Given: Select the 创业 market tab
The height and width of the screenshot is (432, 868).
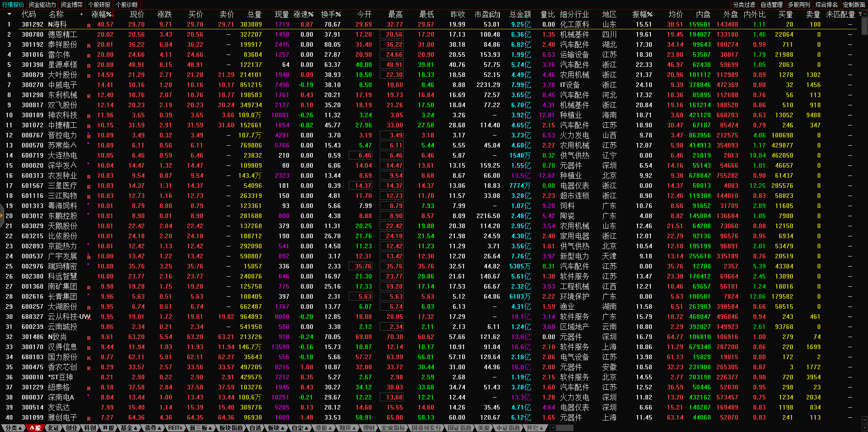Looking at the screenshot, I should (x=72, y=428).
